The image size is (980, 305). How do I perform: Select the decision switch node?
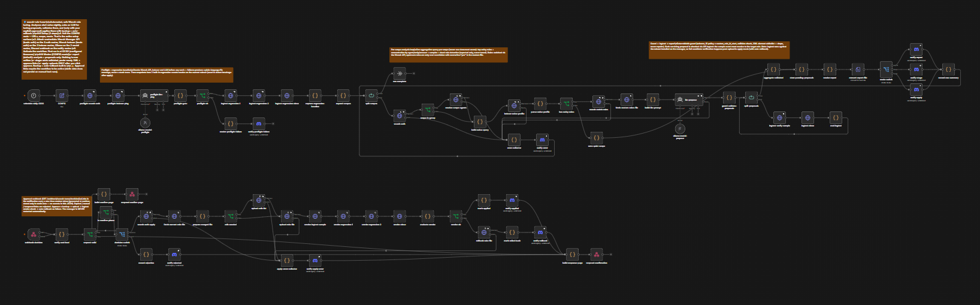122,234
